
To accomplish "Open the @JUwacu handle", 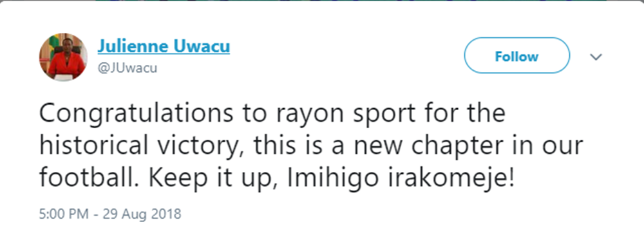I will click(128, 68).
